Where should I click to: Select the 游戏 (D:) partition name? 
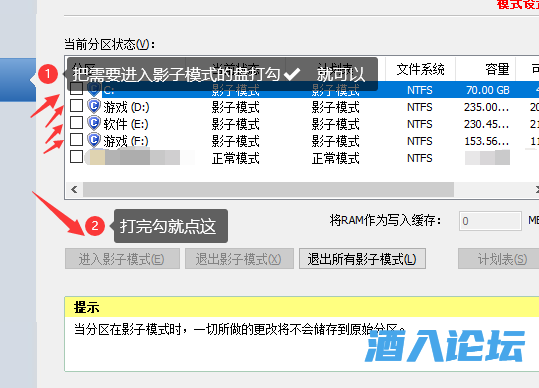[126, 107]
